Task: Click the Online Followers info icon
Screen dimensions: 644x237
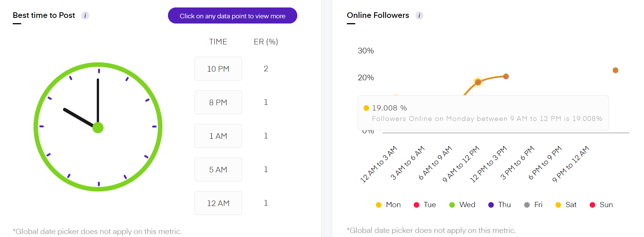Action: tap(419, 16)
